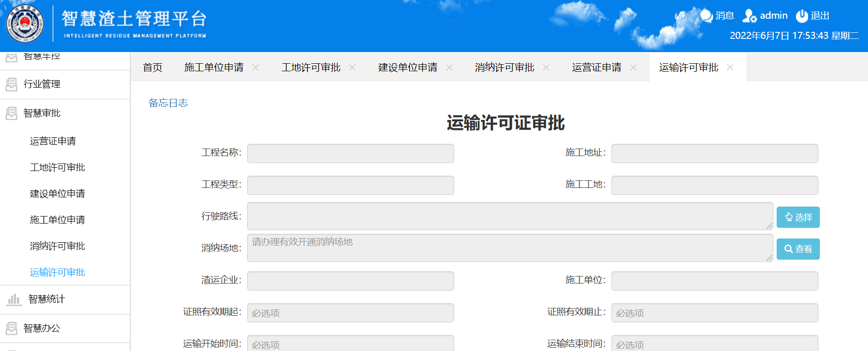Viewport: 868px width, 351px height.
Task: Open messages via the chat bubble icon
Action: pos(706,16)
